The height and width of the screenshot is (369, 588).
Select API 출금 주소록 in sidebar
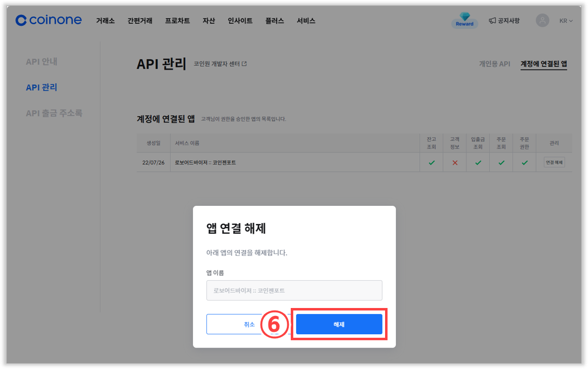(x=54, y=114)
